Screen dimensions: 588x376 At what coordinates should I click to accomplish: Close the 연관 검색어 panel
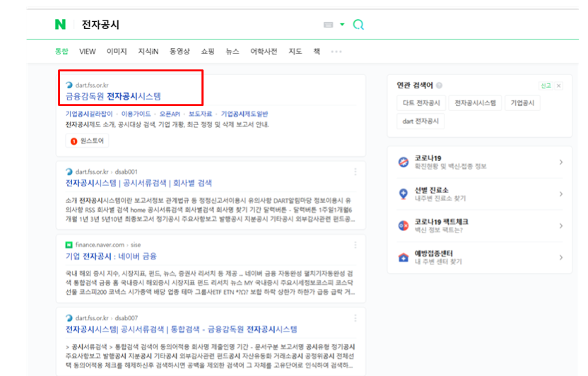click(x=559, y=86)
